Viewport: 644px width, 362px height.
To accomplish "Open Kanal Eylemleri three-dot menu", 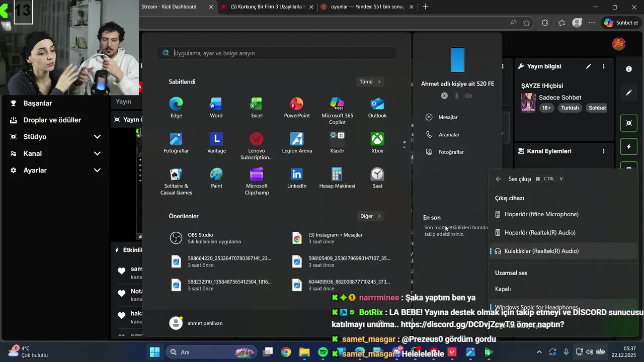I will point(604,151).
